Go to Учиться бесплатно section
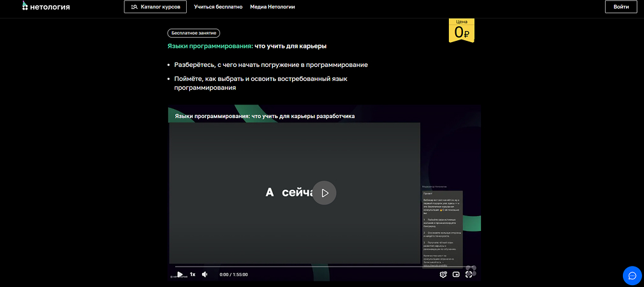 click(219, 7)
